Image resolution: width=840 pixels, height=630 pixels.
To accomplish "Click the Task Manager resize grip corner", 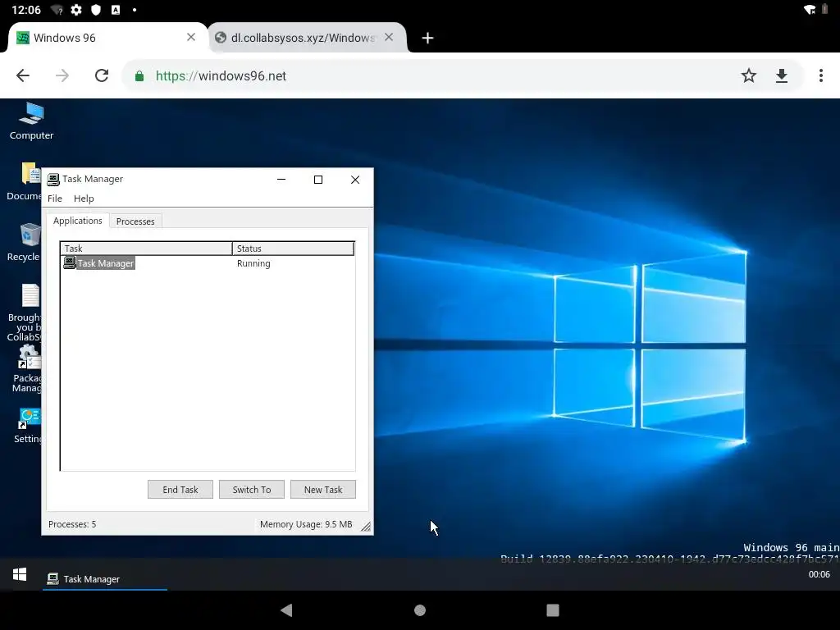I will tap(366, 527).
